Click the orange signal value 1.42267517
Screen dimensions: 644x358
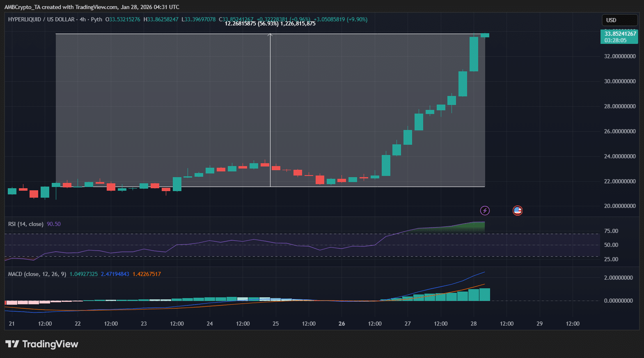tap(147, 274)
